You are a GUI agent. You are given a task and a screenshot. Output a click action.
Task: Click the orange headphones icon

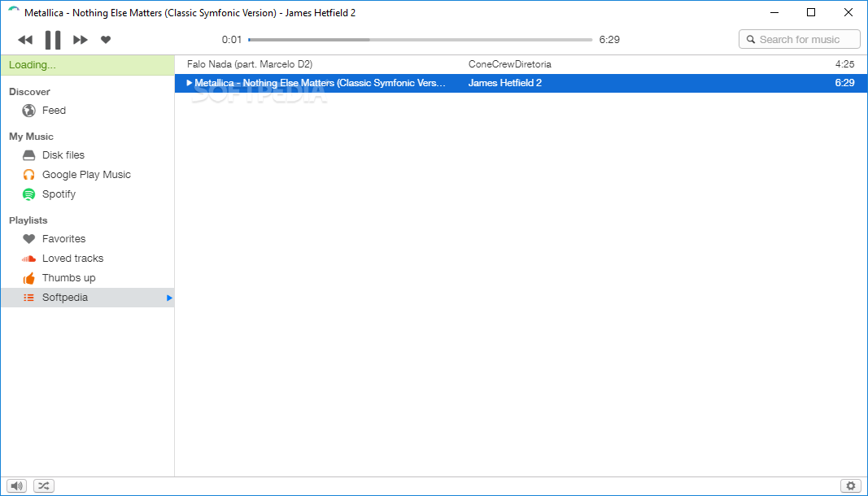click(x=28, y=175)
